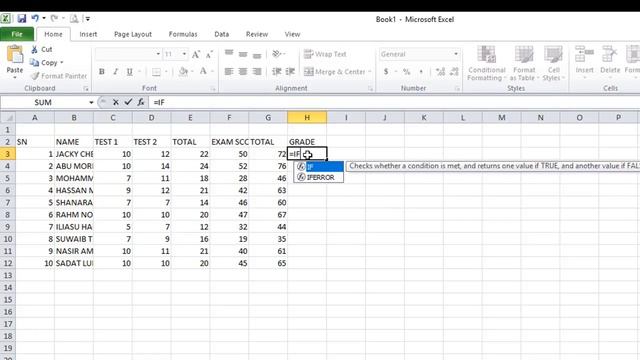The height and width of the screenshot is (360, 640).
Task: Expand Copy options arrow
Action: pyautogui.click(x=62, y=63)
